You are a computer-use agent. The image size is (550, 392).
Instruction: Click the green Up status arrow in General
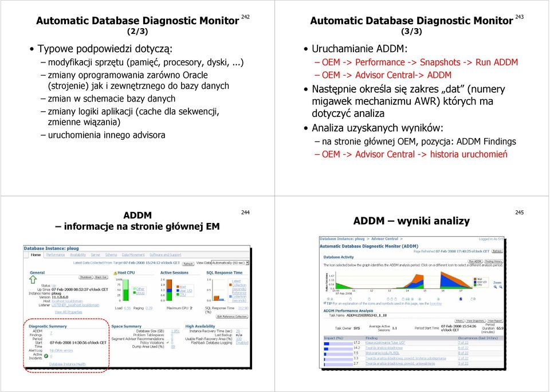coord(33,279)
